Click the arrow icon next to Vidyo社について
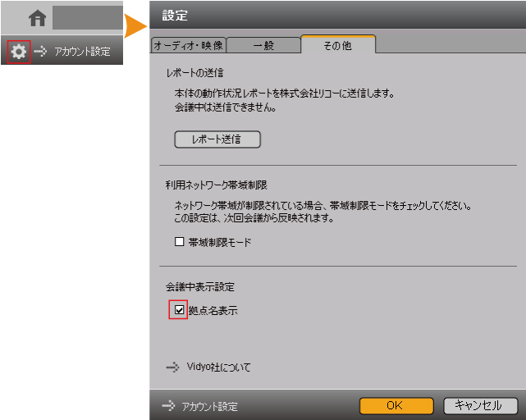The image size is (526, 420). [x=172, y=367]
